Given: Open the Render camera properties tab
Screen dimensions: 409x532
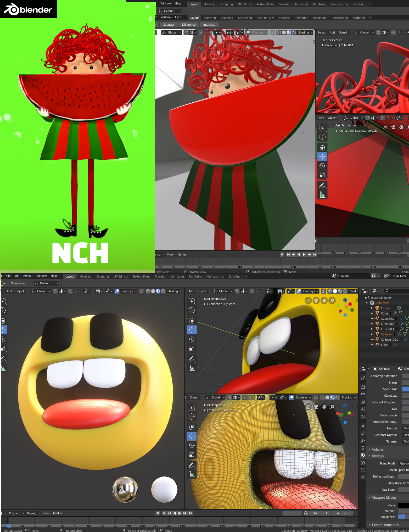Looking at the screenshot, I should coord(363,387).
